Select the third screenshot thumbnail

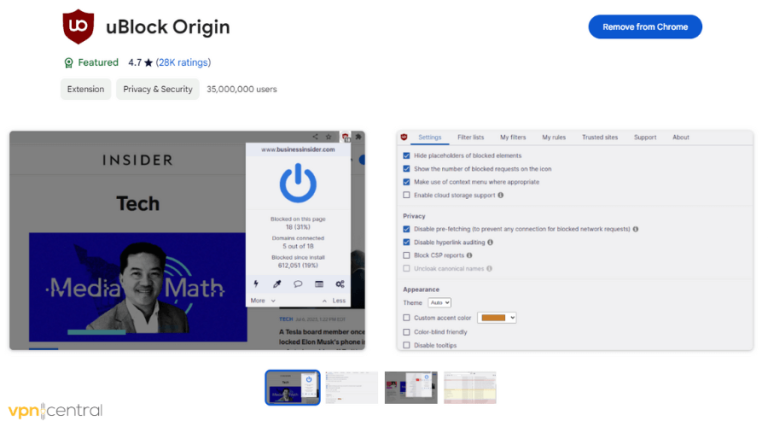pyautogui.click(x=411, y=388)
